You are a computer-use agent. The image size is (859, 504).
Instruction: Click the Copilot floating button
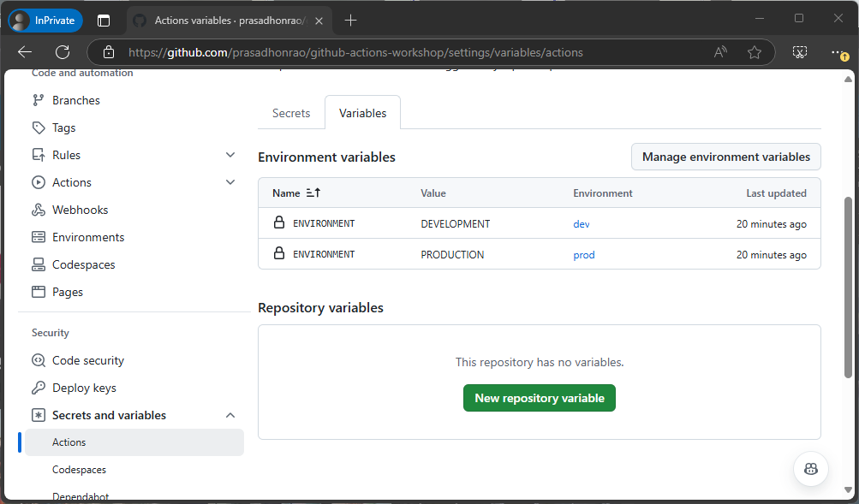[x=809, y=468]
